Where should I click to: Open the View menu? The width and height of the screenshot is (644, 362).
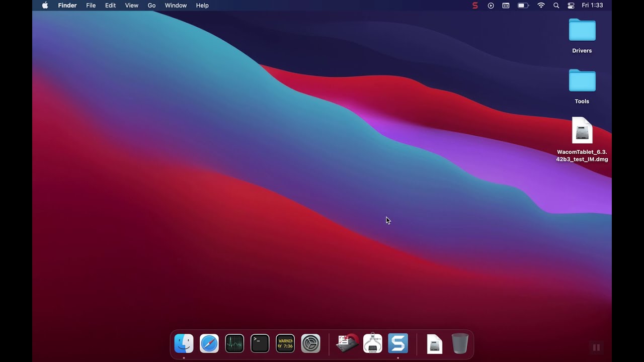pyautogui.click(x=132, y=6)
